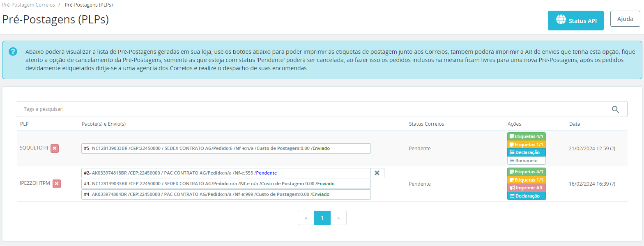The height and width of the screenshot is (246, 644).
Task: Click the next page » arrow
Action: [x=338, y=218]
